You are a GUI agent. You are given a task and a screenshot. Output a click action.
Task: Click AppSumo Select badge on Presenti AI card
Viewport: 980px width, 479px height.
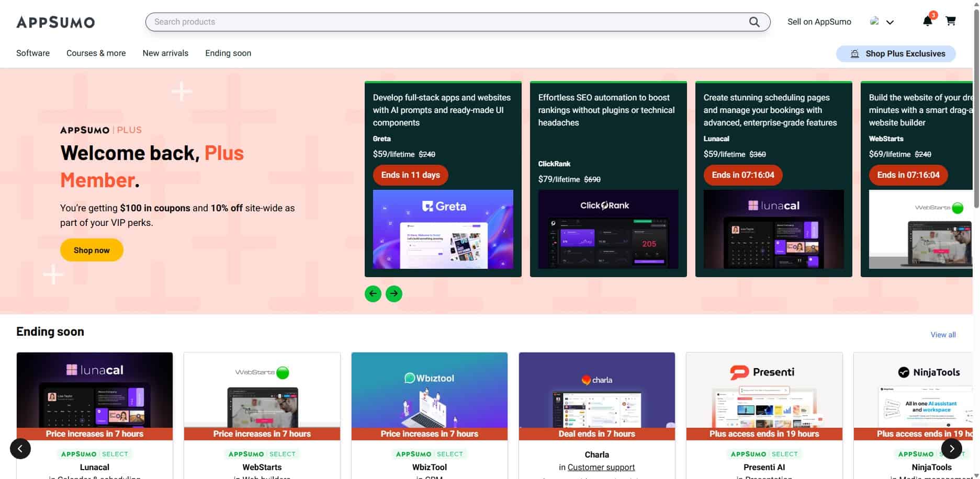[764, 454]
